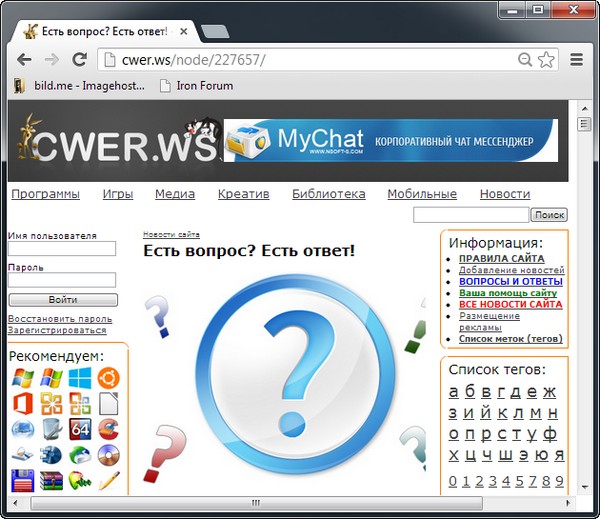Open the ПРАВИЛА САЙТА link
600x519 pixels.
(x=501, y=259)
